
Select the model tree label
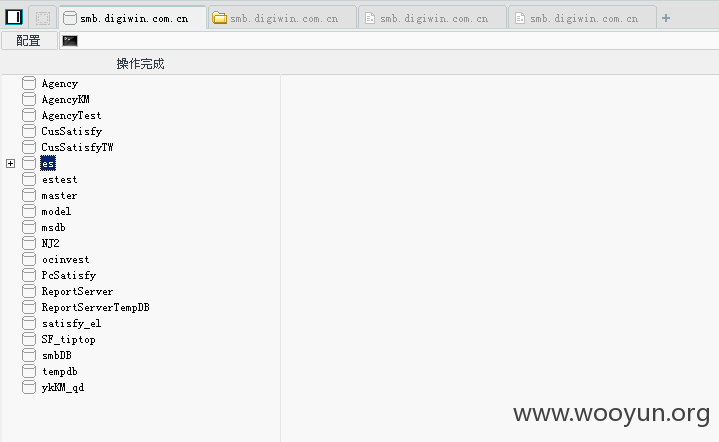[x=56, y=212]
